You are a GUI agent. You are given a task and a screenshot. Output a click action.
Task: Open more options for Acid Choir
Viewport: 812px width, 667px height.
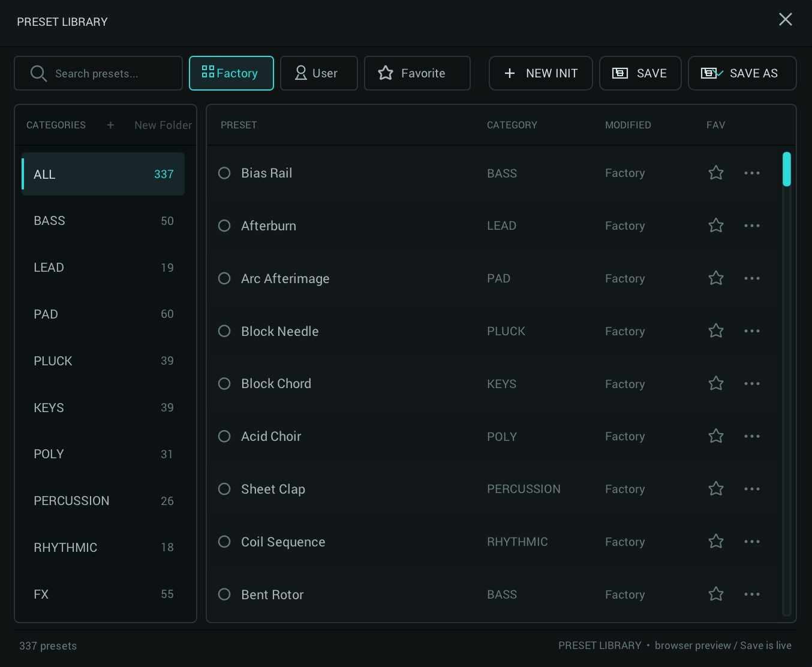(752, 436)
